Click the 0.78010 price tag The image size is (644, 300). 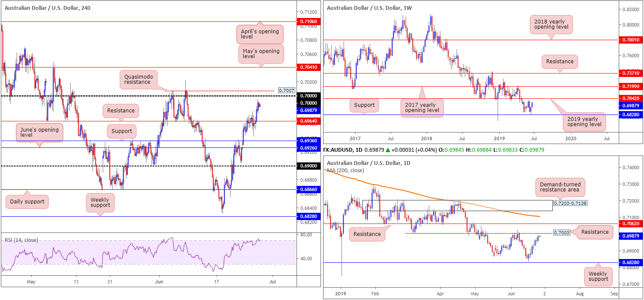pos(631,40)
